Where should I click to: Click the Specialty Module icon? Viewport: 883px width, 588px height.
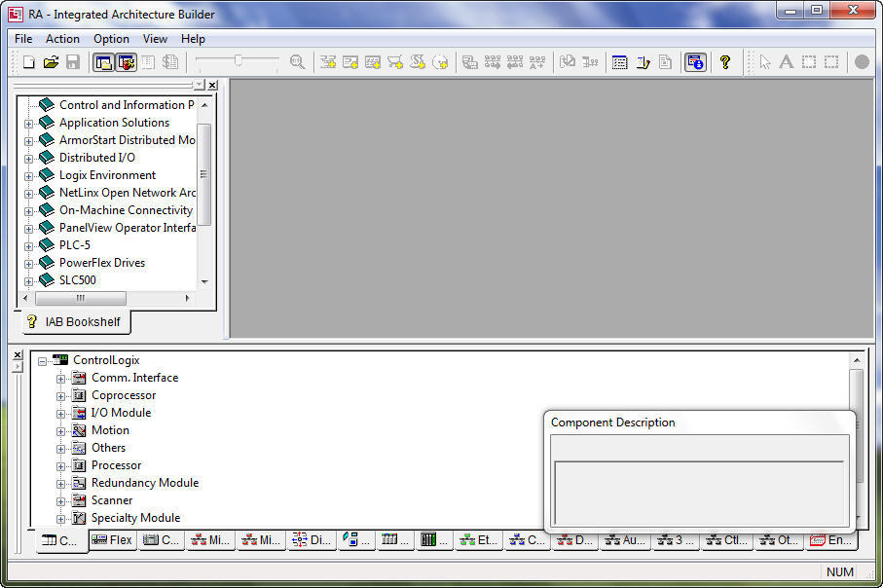(79, 518)
